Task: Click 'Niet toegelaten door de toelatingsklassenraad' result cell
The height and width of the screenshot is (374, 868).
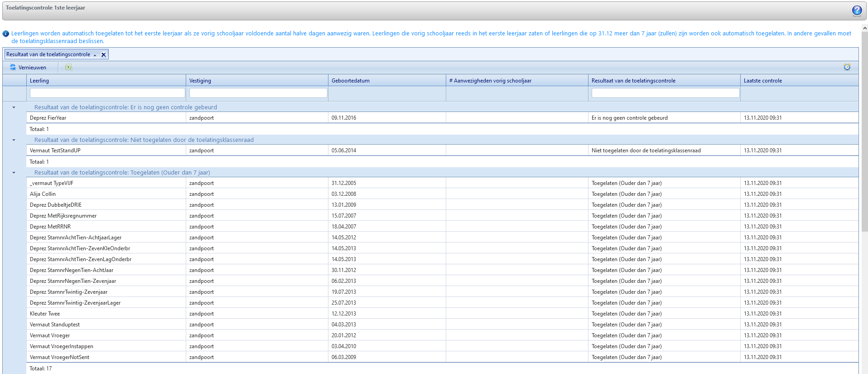Action: click(646, 151)
